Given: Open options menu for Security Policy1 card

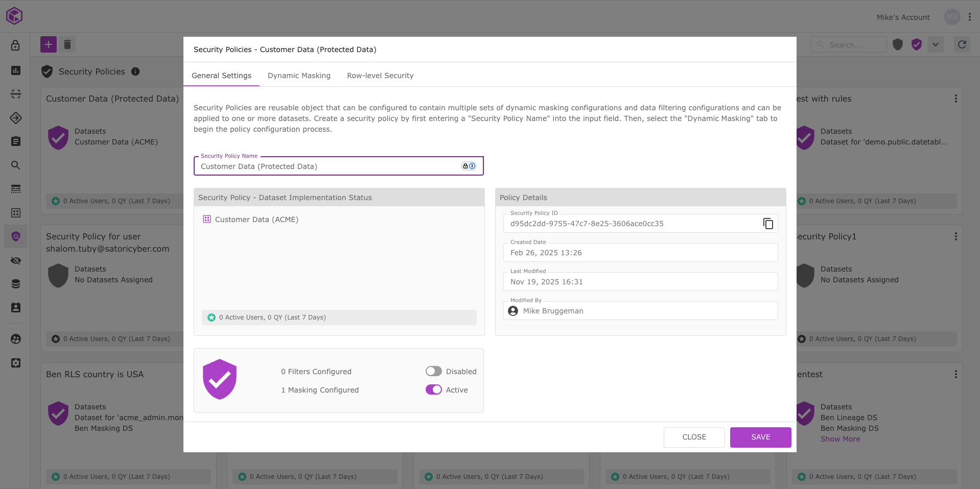Looking at the screenshot, I should tap(955, 236).
